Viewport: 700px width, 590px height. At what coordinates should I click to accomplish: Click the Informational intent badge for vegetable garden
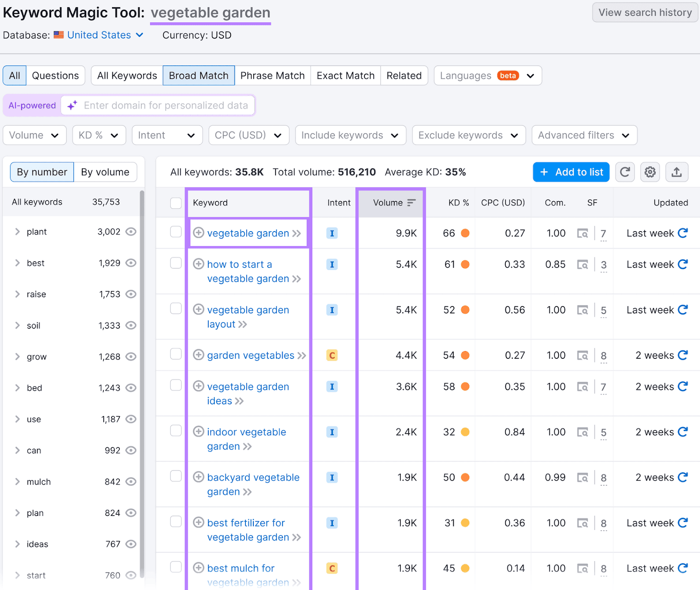pos(332,233)
